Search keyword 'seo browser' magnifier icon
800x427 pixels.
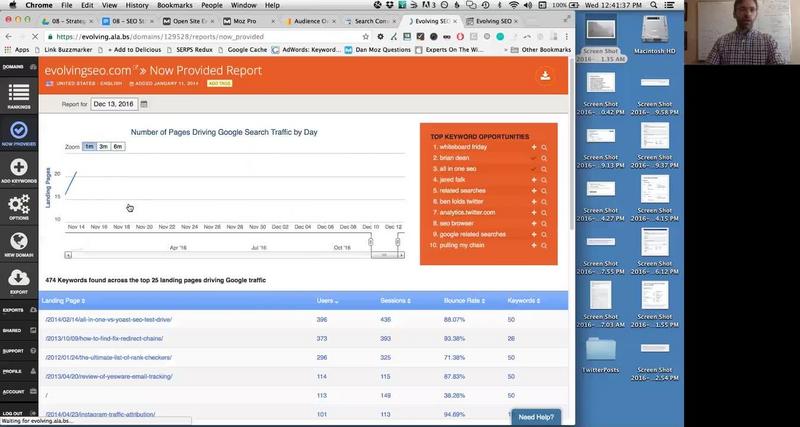click(544, 223)
